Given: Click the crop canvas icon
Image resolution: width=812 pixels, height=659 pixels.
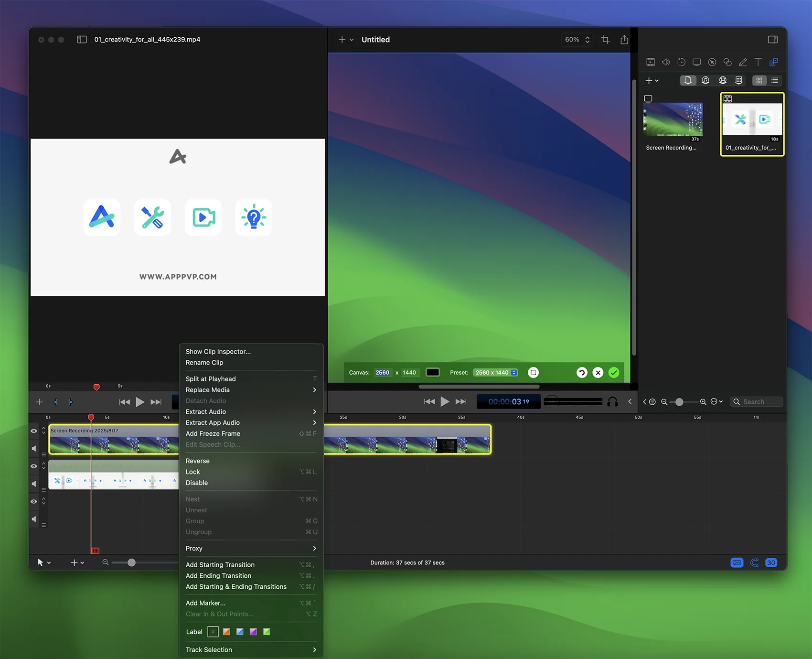Looking at the screenshot, I should [605, 40].
